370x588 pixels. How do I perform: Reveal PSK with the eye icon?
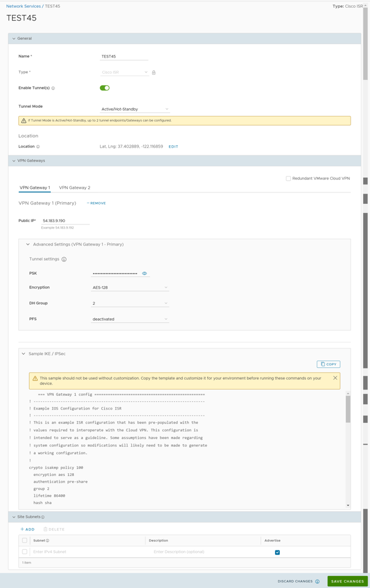click(144, 273)
